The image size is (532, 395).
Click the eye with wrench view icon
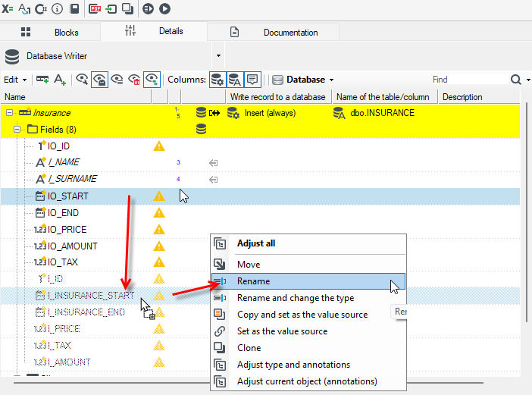click(x=82, y=80)
